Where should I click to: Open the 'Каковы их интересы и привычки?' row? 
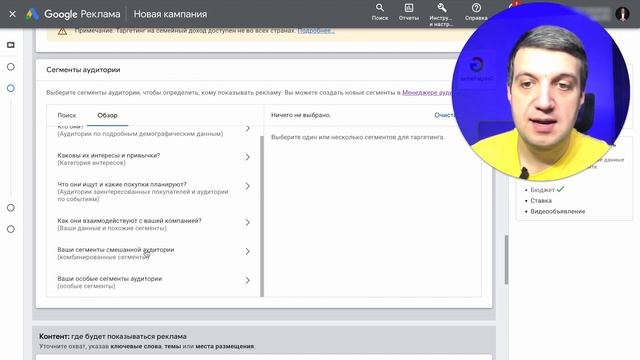pyautogui.click(x=153, y=159)
